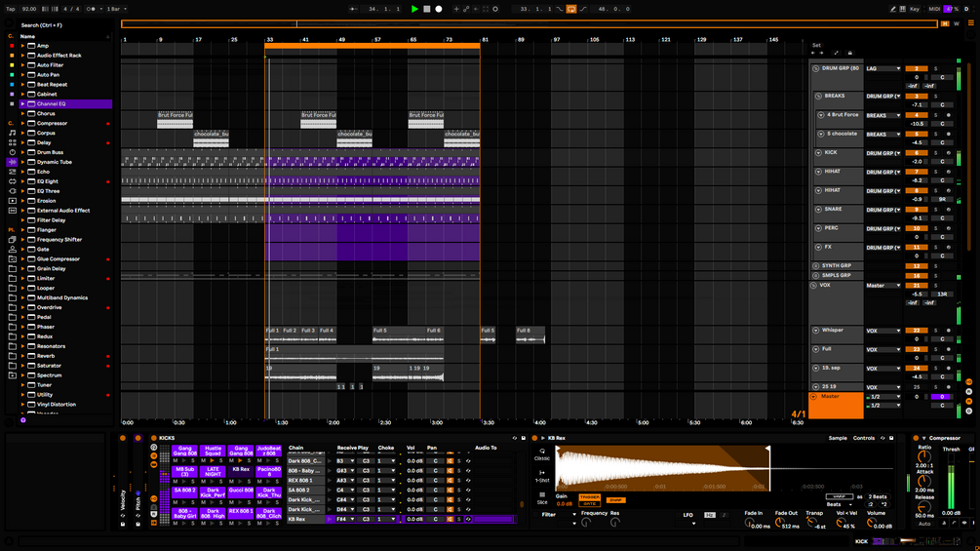Open the Audio Effects category icon
Viewport: 980px width, 551px height.
pos(12,162)
